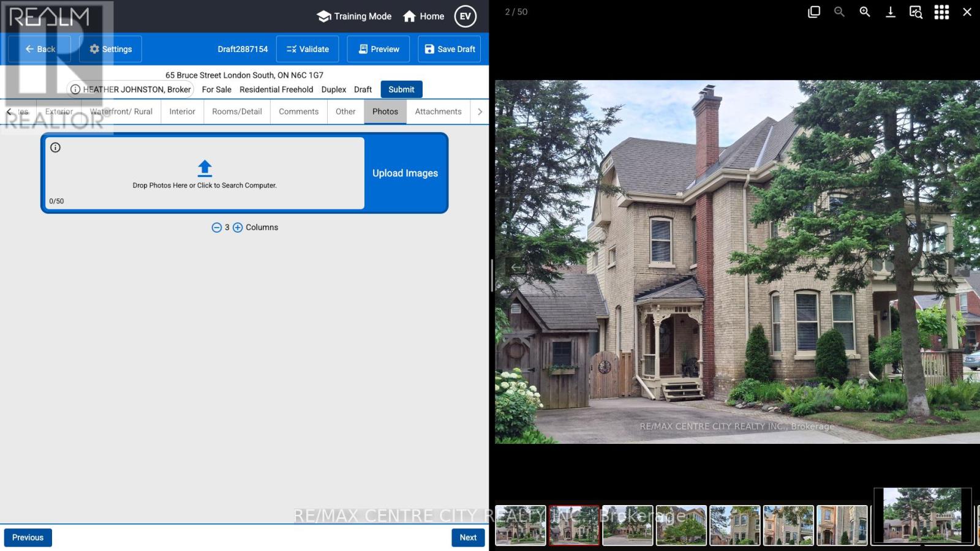980x551 pixels.
Task: Select the first thumbnail in the filmstrip
Action: (520, 525)
